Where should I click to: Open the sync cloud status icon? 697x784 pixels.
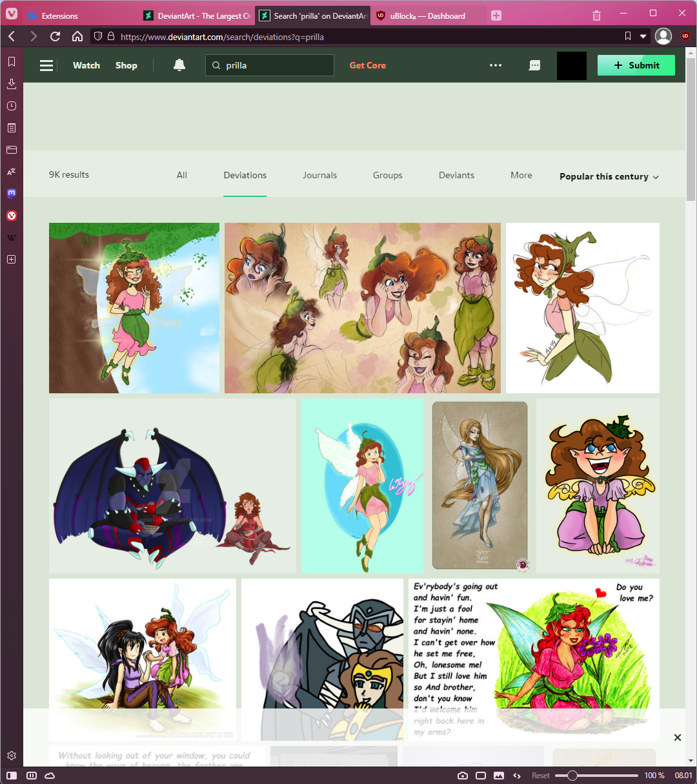pos(50,776)
